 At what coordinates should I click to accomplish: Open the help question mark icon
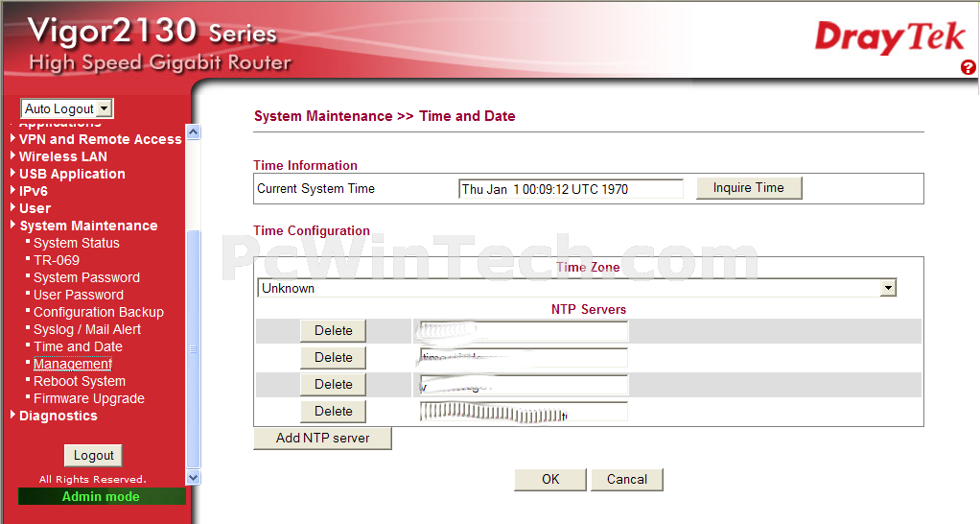tap(968, 67)
